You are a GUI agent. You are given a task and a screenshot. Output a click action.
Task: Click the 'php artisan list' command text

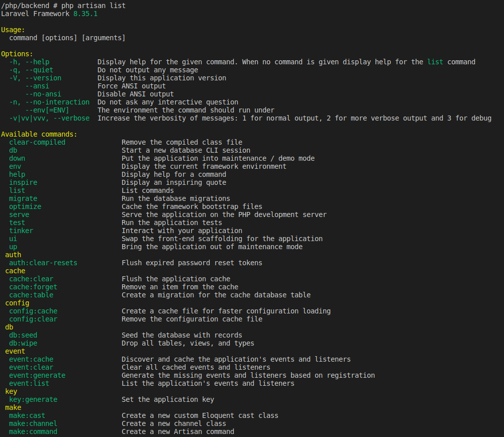click(x=93, y=6)
